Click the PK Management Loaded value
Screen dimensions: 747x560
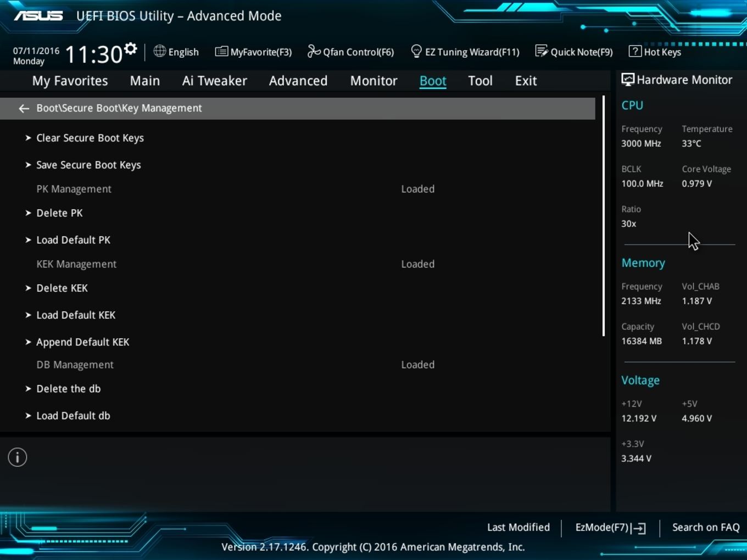click(x=417, y=189)
